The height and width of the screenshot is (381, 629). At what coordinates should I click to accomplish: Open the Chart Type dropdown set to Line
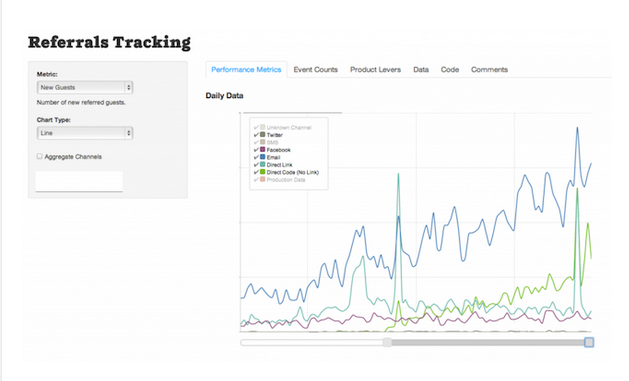coord(85,133)
